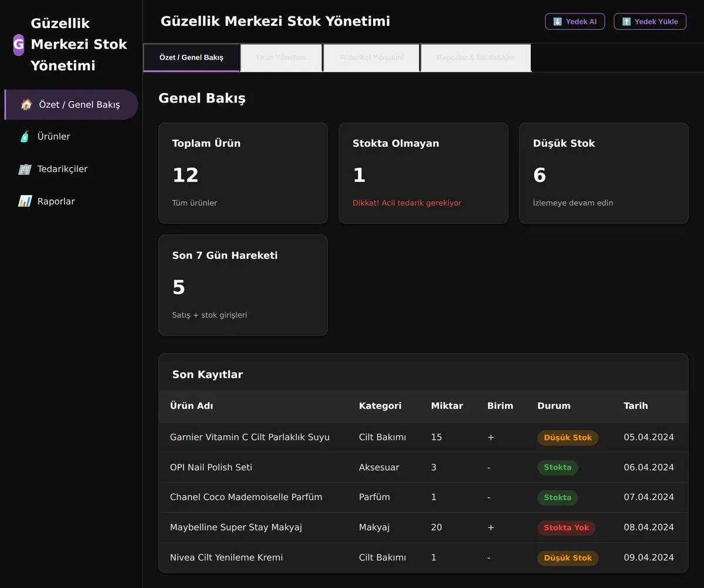Click the Miktar column header
The image size is (704, 588).
point(447,406)
